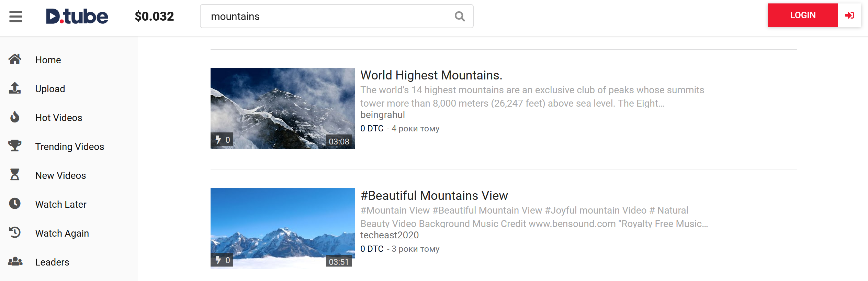Click the Home house icon
The image size is (868, 281).
(x=15, y=60)
